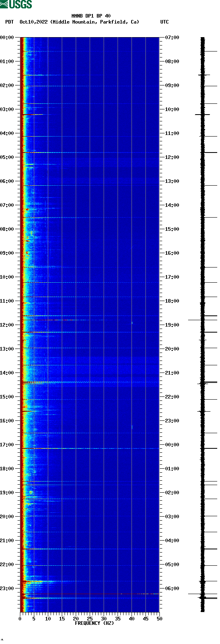Click the PDT time label 17:00
The image size is (220, 644).
7,445
